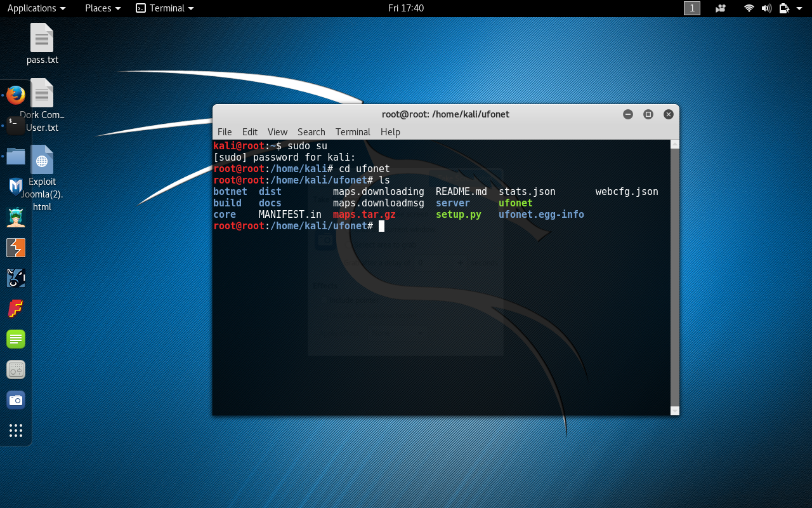
Task: Click the dist directory name in the listing
Action: tap(270, 192)
